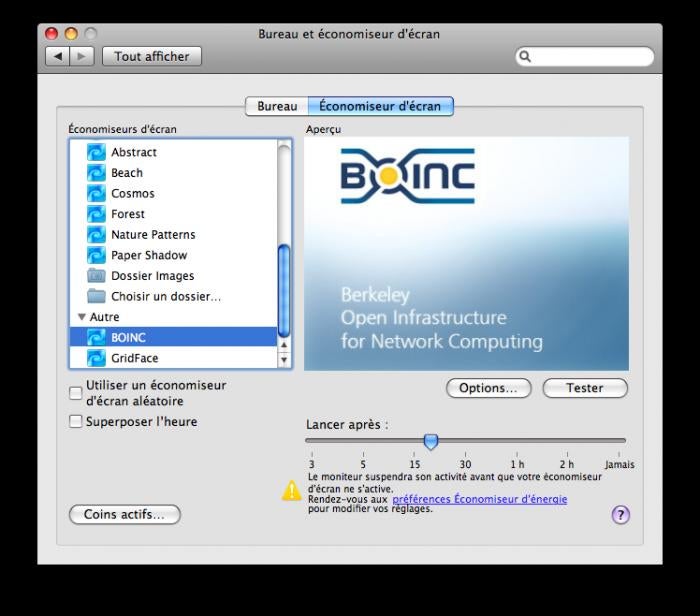
Task: Go forward with the right arrow button
Action: click(x=82, y=57)
